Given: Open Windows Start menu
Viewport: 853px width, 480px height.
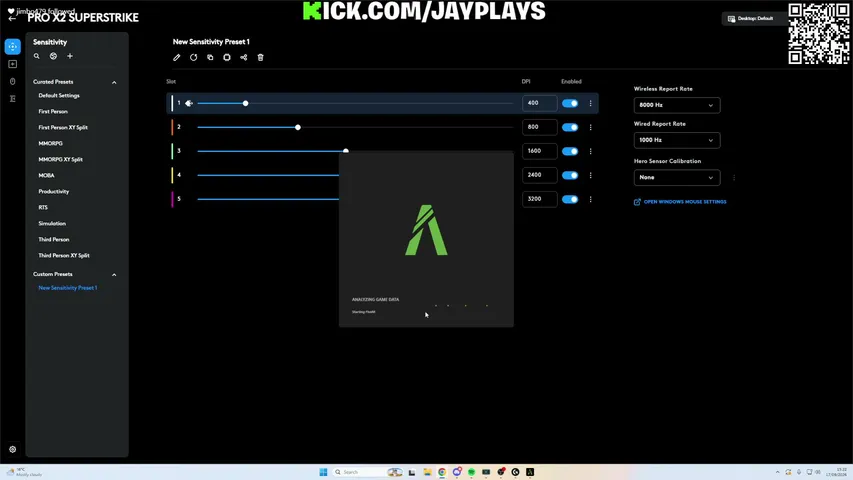Looking at the screenshot, I should pos(323,472).
